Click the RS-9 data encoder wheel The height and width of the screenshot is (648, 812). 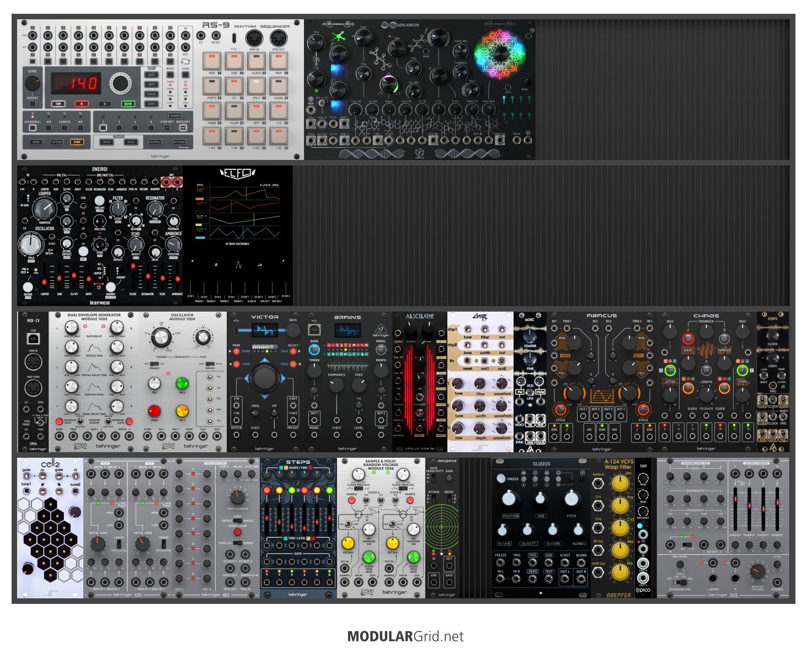point(119,84)
